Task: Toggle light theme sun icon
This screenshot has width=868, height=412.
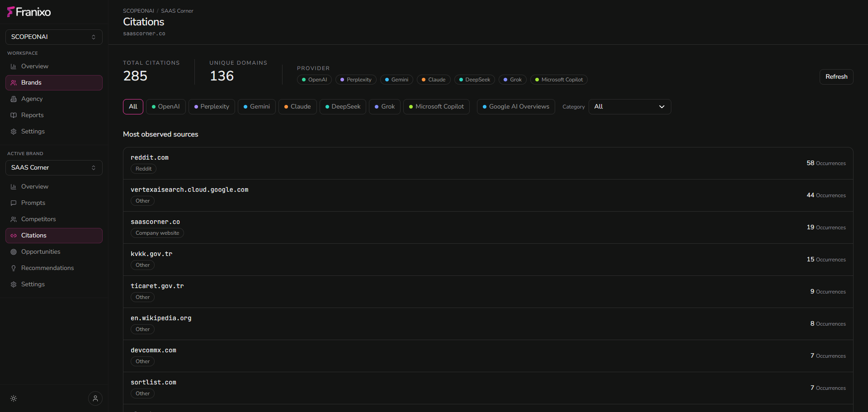Action: pos(14,398)
